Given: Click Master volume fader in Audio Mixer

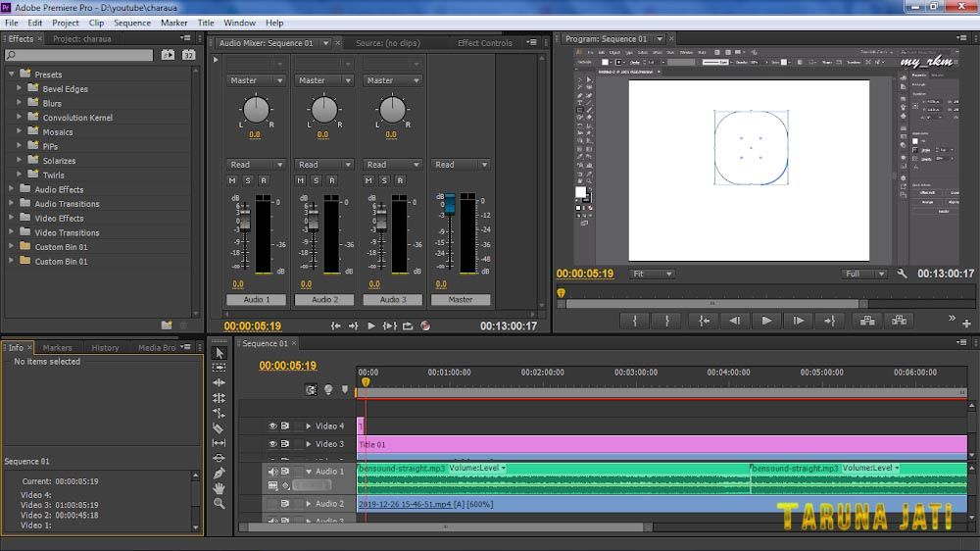Looking at the screenshot, I should tap(450, 204).
